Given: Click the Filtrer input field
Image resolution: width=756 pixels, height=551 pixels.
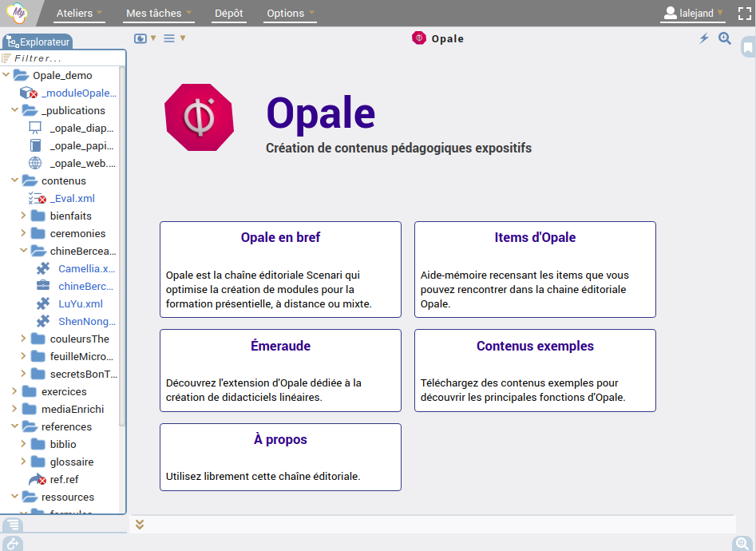Looking at the screenshot, I should click(64, 58).
